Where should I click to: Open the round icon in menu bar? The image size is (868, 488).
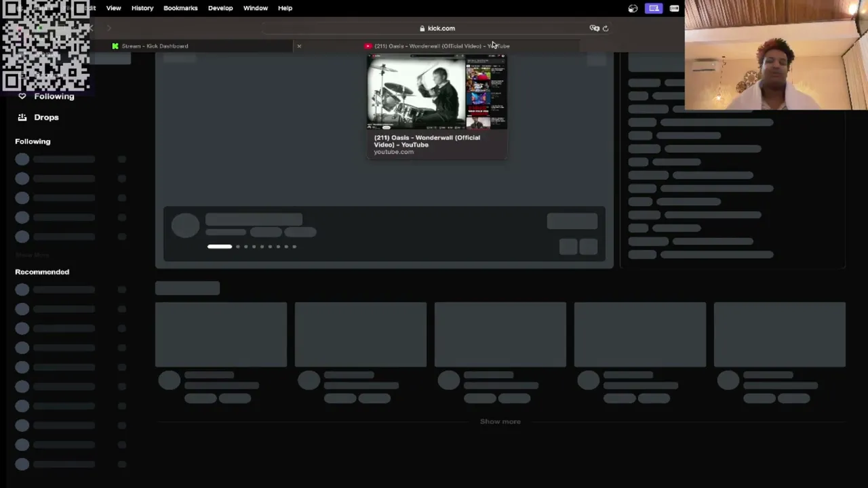(633, 8)
